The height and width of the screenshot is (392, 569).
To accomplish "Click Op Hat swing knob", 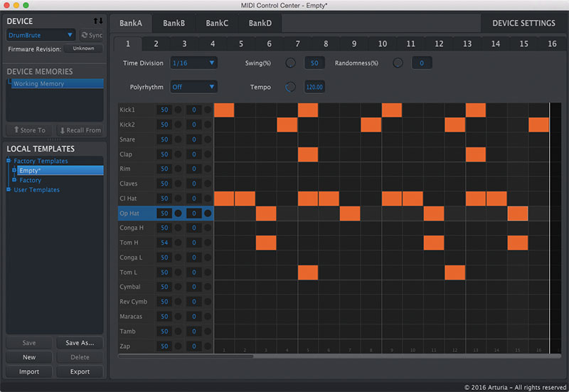I will pyautogui.click(x=179, y=213).
